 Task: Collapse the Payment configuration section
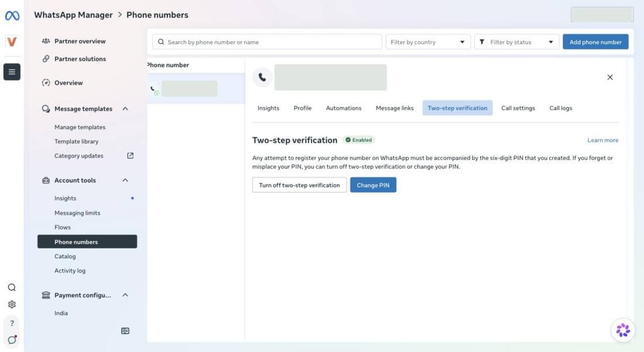pos(125,295)
